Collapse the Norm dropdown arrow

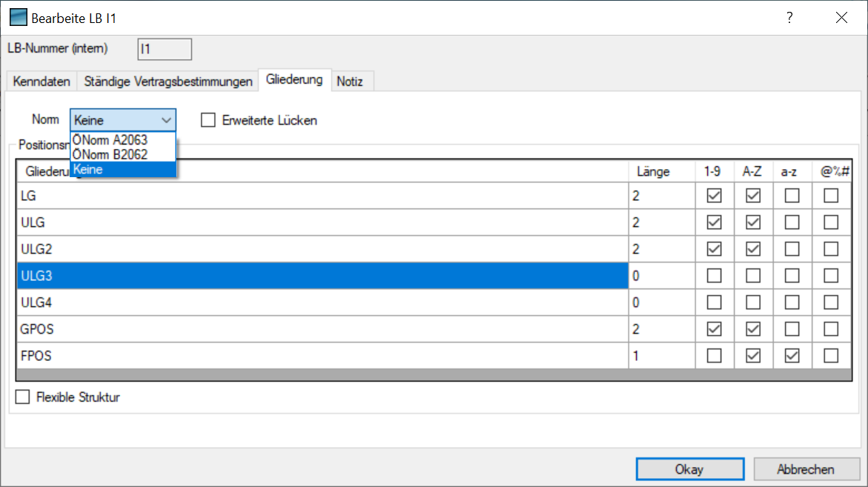(166, 120)
